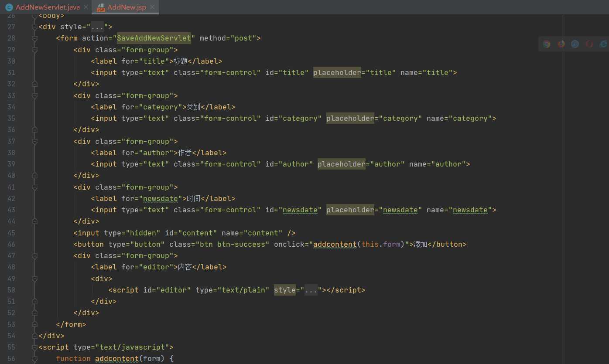Click the Java class icon on AddNewServlet.java tab
The width and height of the screenshot is (609, 364).
coord(9,7)
